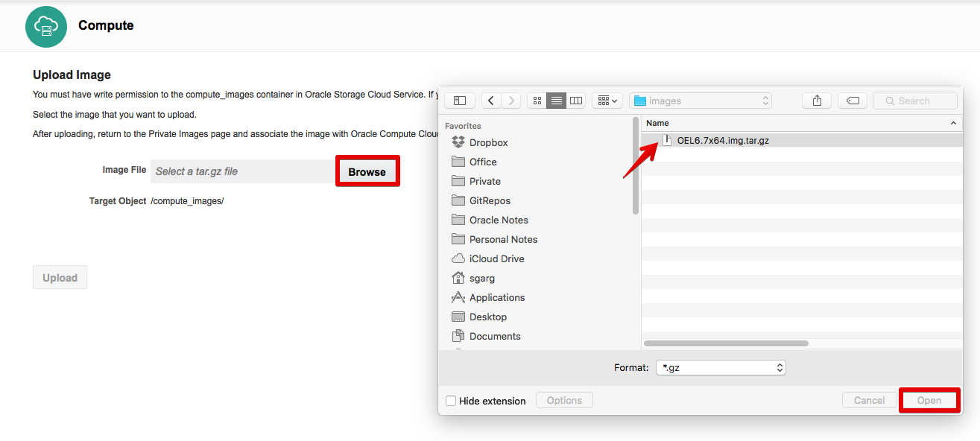Viewport: 980px width, 441px height.
Task: Switch to icon view mode
Action: coord(537,100)
